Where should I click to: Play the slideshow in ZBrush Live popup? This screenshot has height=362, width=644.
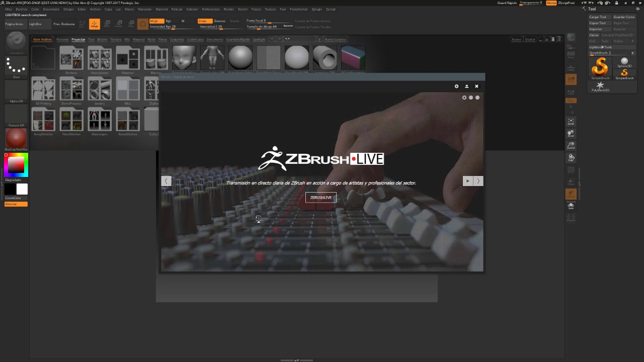[468, 181]
